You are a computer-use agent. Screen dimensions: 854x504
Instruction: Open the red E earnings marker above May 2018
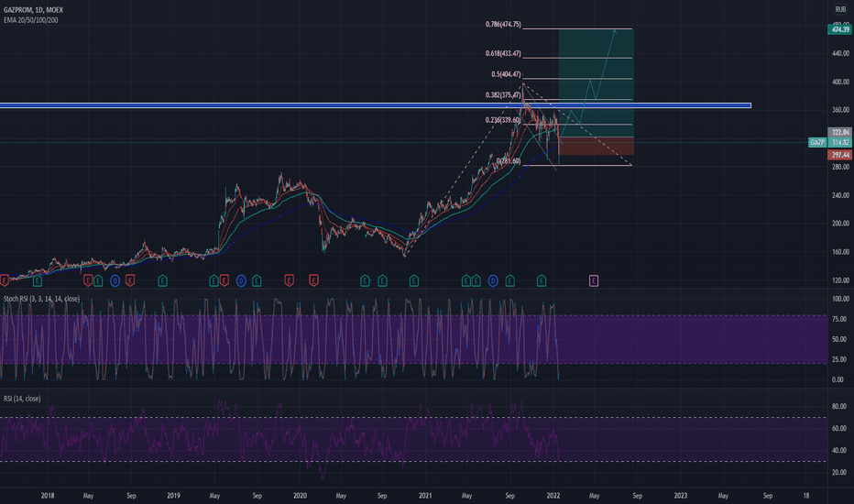88,280
